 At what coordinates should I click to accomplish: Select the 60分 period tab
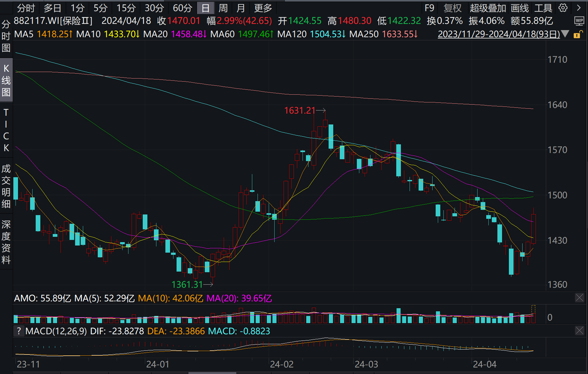(x=182, y=8)
